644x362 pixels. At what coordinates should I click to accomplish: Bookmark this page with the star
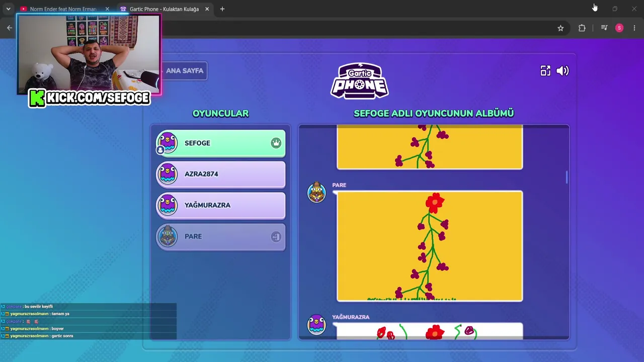tap(560, 28)
